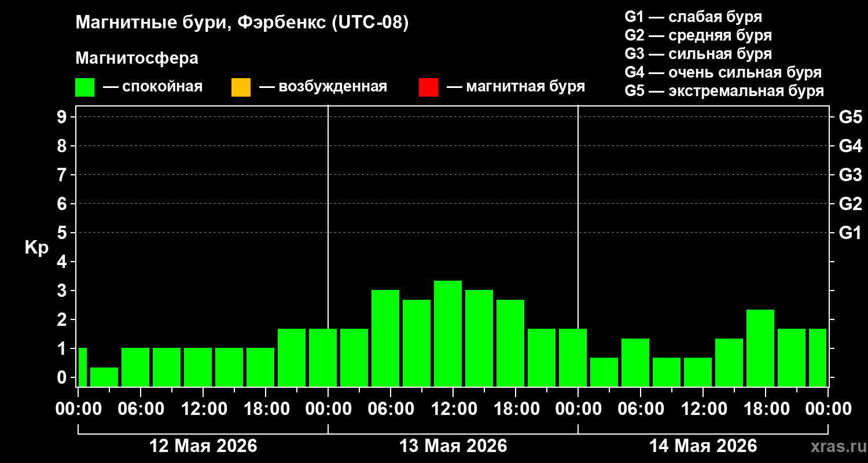Click 'G3 — сильная буря' legend line

698,54
